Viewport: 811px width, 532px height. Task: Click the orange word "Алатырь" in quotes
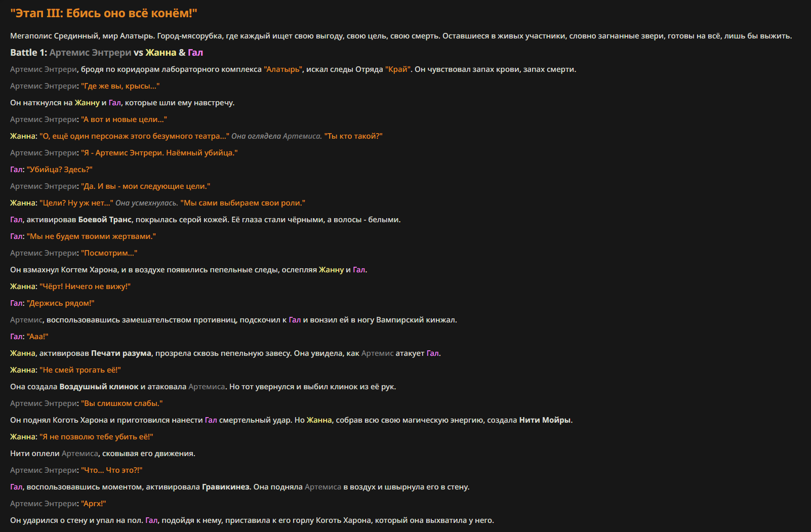283,69
